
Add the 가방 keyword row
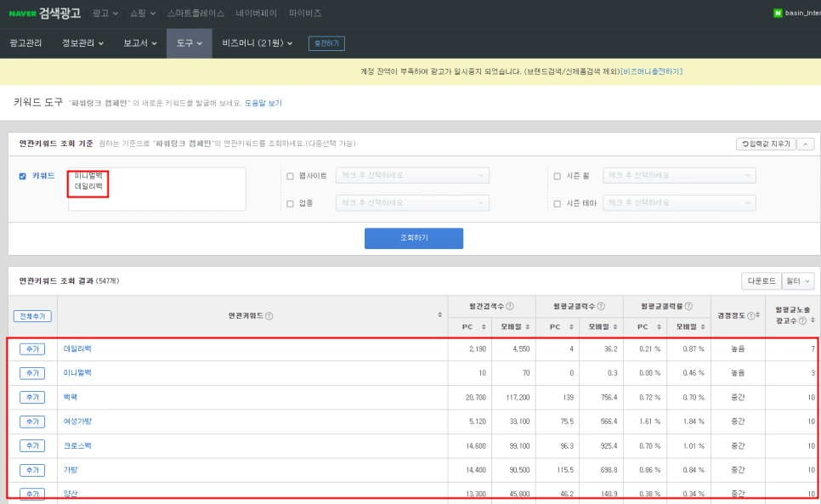tap(32, 470)
